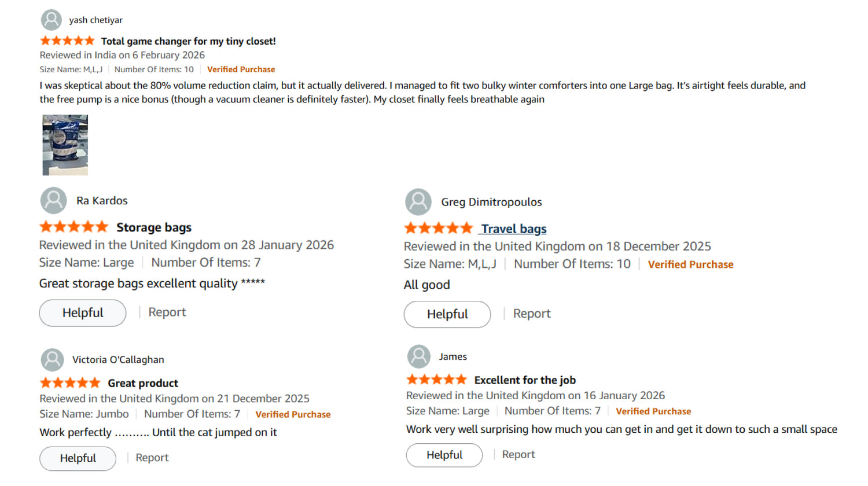Report Greg's Travel bags review
The height and width of the screenshot is (486, 868).
(x=532, y=314)
